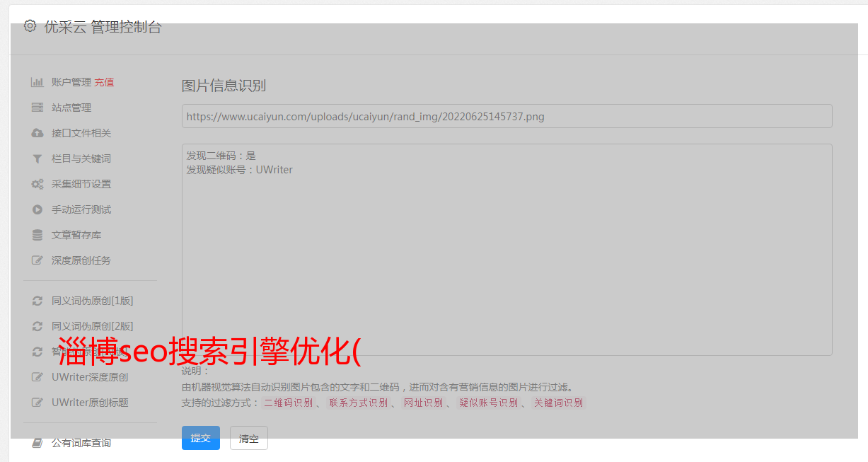
Task: Click the 联系方式识别 tag
Action: coord(359,403)
